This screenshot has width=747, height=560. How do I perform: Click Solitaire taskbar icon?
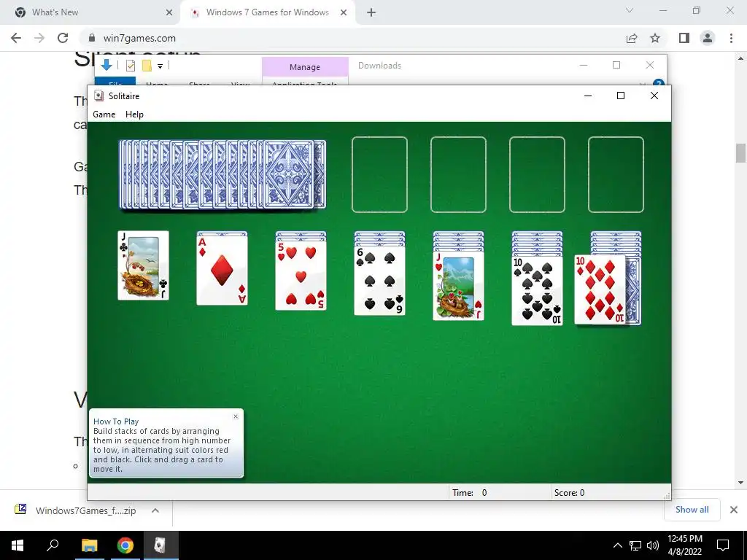[160, 545]
